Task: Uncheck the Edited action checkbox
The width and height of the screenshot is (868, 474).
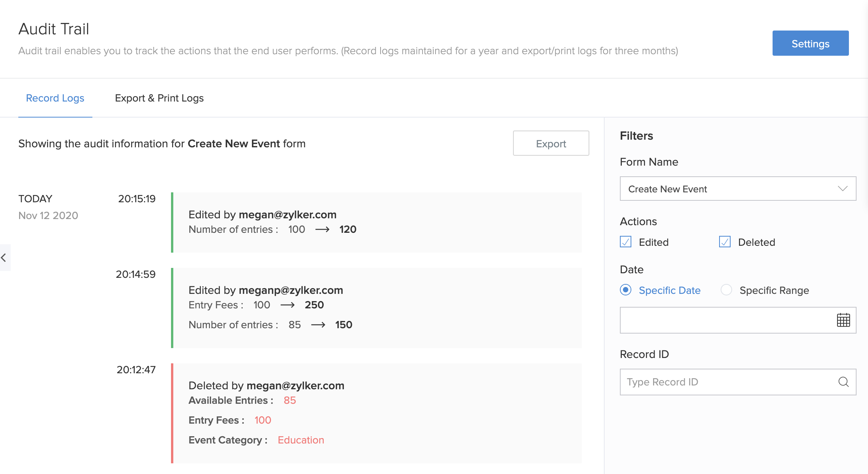Action: (x=626, y=242)
